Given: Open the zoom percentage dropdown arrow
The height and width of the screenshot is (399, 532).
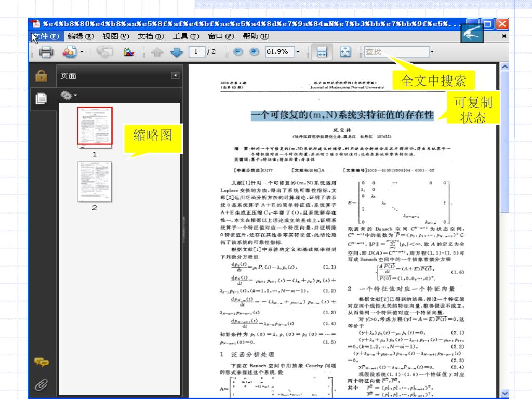Looking at the screenshot, I should coord(298,52).
